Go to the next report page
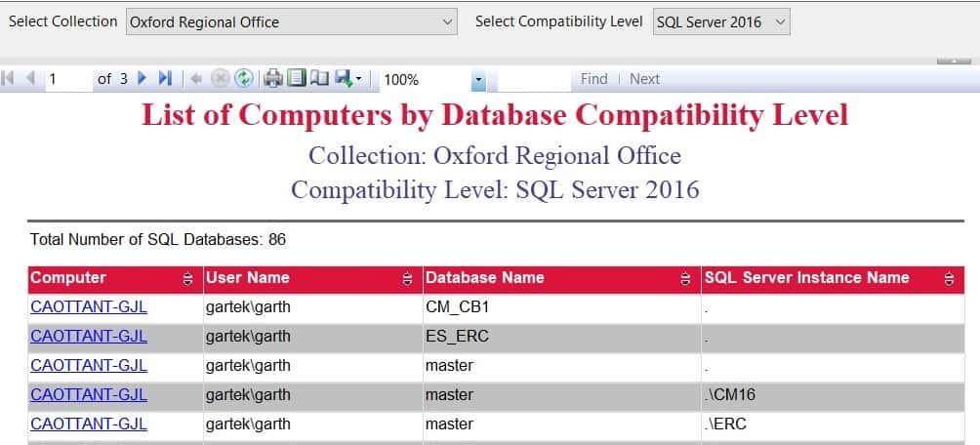980x445 pixels. click(x=143, y=79)
